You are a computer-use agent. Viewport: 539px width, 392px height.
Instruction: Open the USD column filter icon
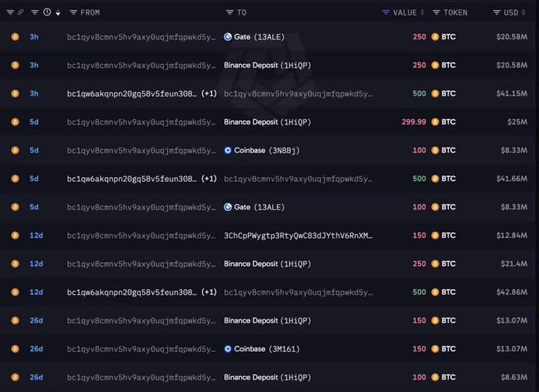click(497, 13)
